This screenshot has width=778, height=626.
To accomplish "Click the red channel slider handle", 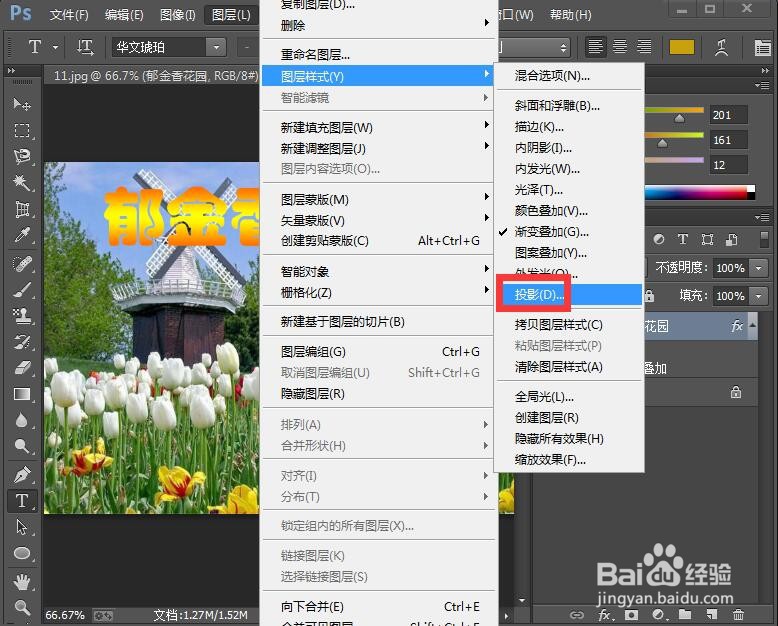I will point(679,118).
